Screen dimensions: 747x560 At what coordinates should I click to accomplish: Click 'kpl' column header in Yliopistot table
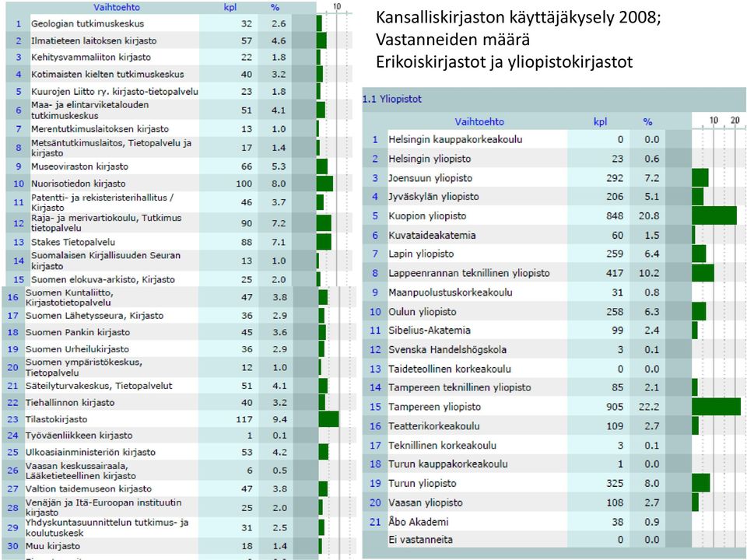pos(600,121)
